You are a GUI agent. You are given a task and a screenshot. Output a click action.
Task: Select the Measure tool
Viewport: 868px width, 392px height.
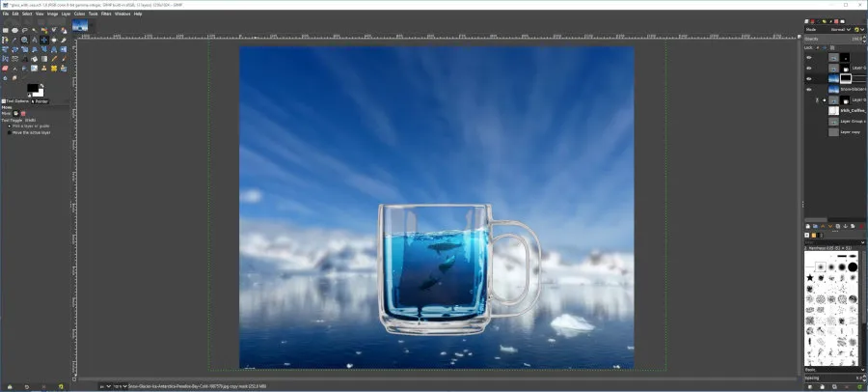[x=35, y=40]
